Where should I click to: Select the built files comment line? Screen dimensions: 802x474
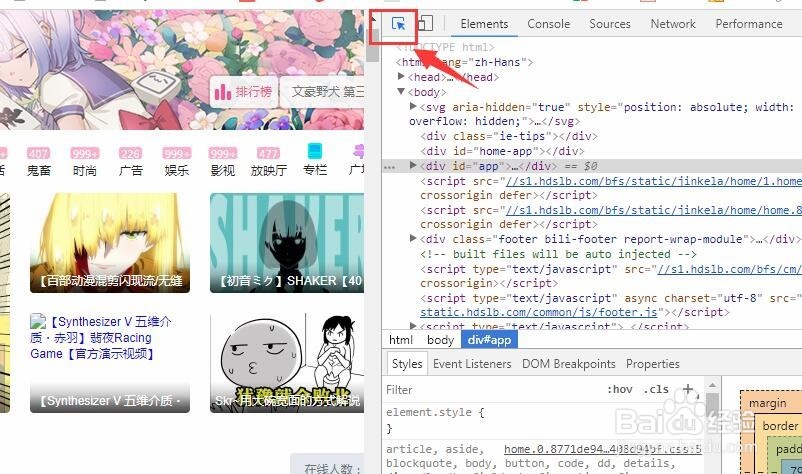tap(558, 254)
